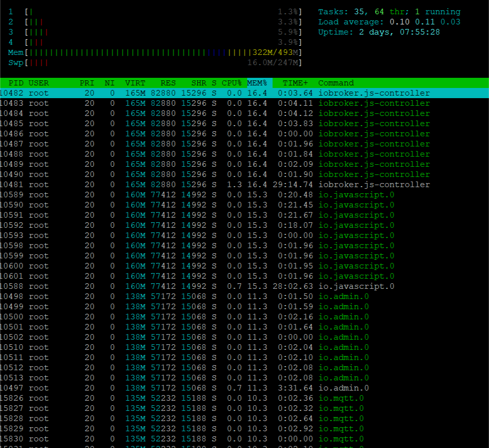Click the highlighted MEM% column header
The height and width of the screenshot is (448, 489).
click(257, 83)
